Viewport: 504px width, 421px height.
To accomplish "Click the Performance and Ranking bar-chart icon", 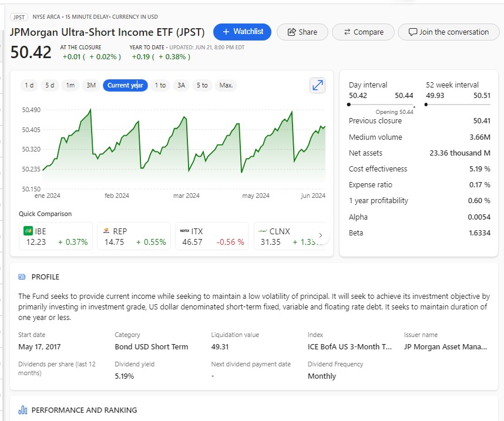I will click(x=22, y=410).
